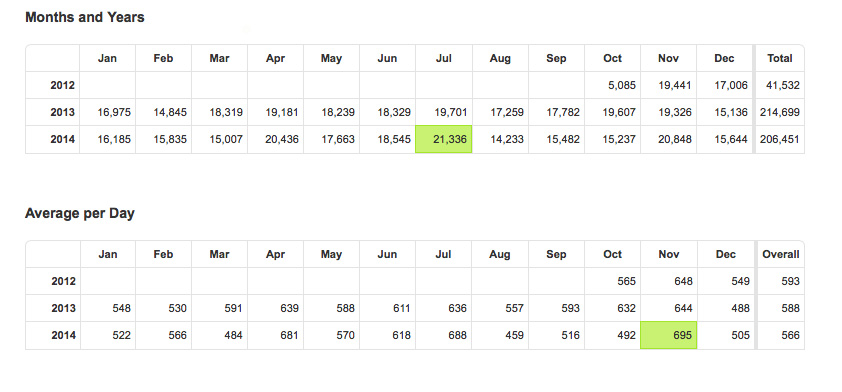
Task: Select the 206,451 total for 2014
Action: 780,139
